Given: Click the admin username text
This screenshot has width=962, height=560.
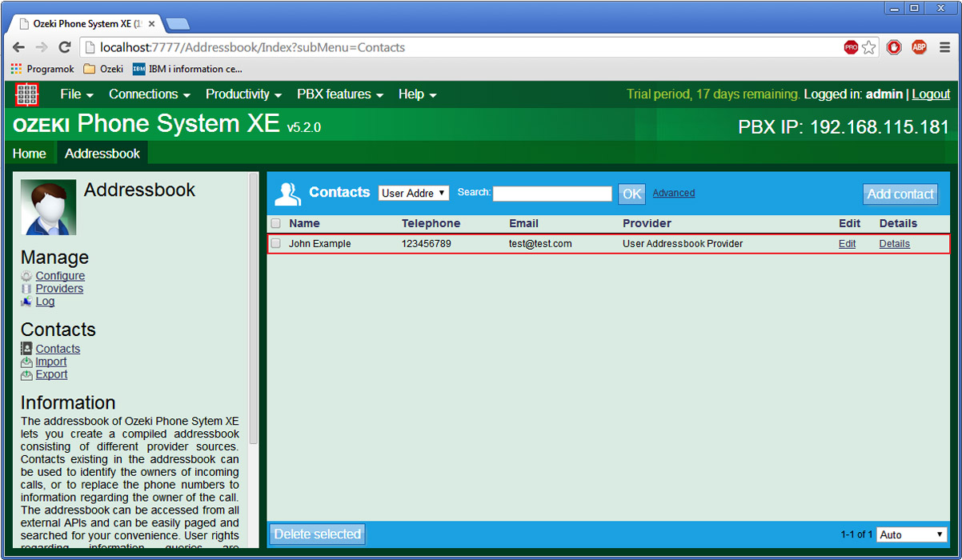Looking at the screenshot, I should (x=884, y=94).
